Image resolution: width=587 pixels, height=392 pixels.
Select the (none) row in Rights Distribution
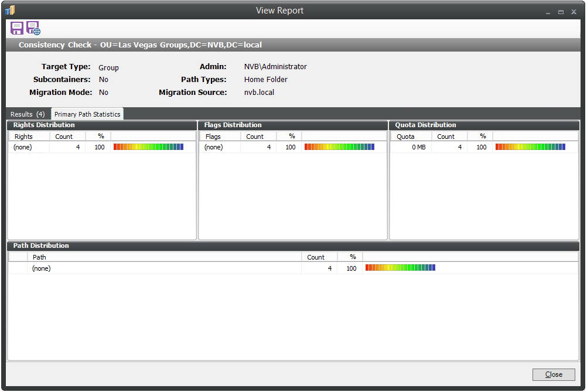tap(102, 147)
